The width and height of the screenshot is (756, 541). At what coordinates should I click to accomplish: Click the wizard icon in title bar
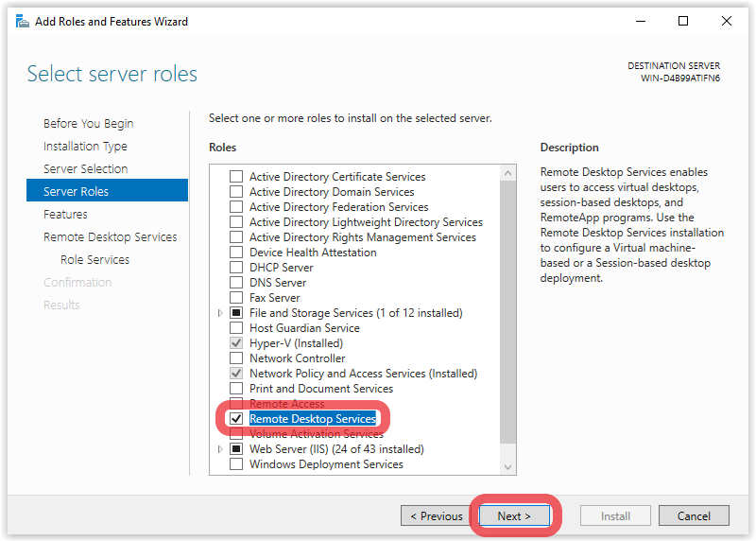22,21
